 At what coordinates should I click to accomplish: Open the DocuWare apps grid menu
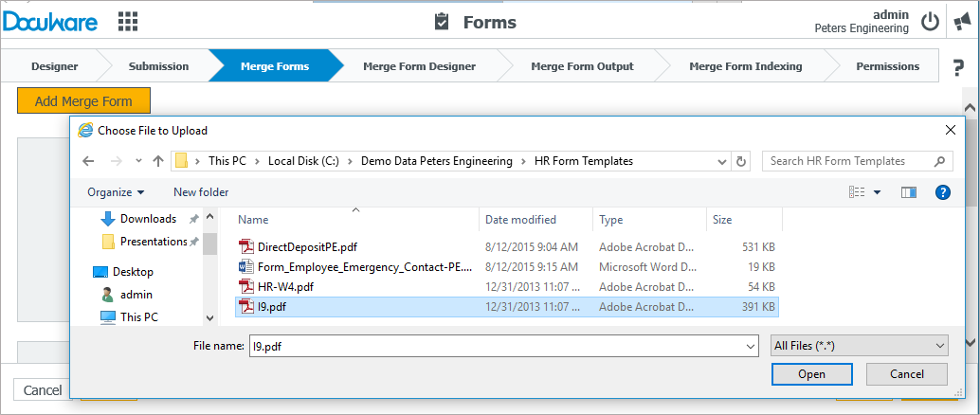[x=127, y=22]
